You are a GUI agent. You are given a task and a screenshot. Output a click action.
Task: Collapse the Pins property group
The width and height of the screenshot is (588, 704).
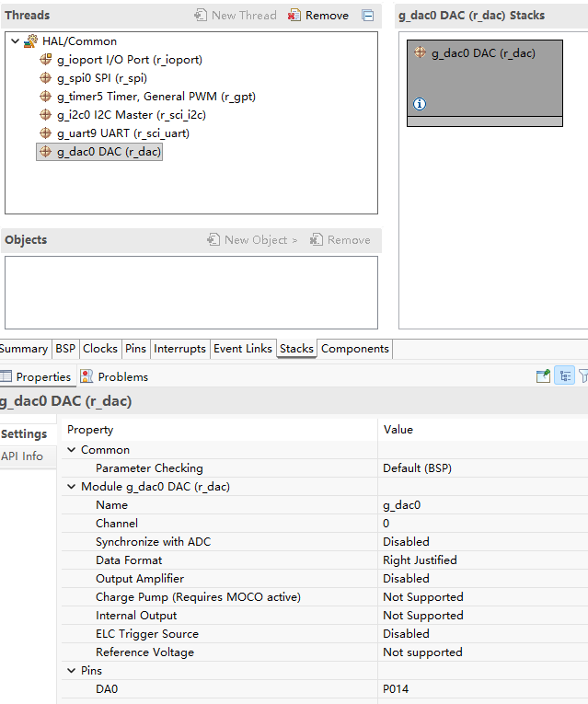pyautogui.click(x=72, y=671)
